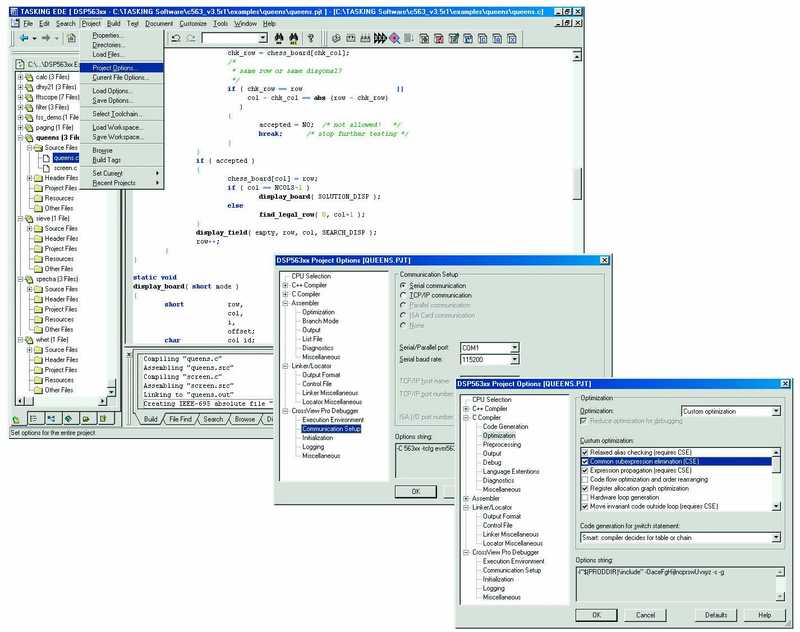Click the leftmost tab icon below project tree
Viewport: 800px width, 632px height.
click(x=17, y=417)
